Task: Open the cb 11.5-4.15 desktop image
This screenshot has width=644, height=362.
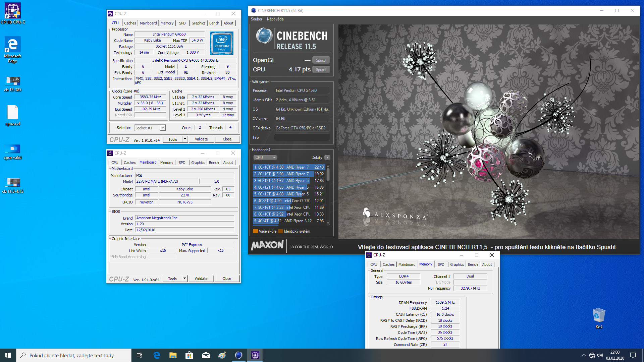Action: click(13, 185)
